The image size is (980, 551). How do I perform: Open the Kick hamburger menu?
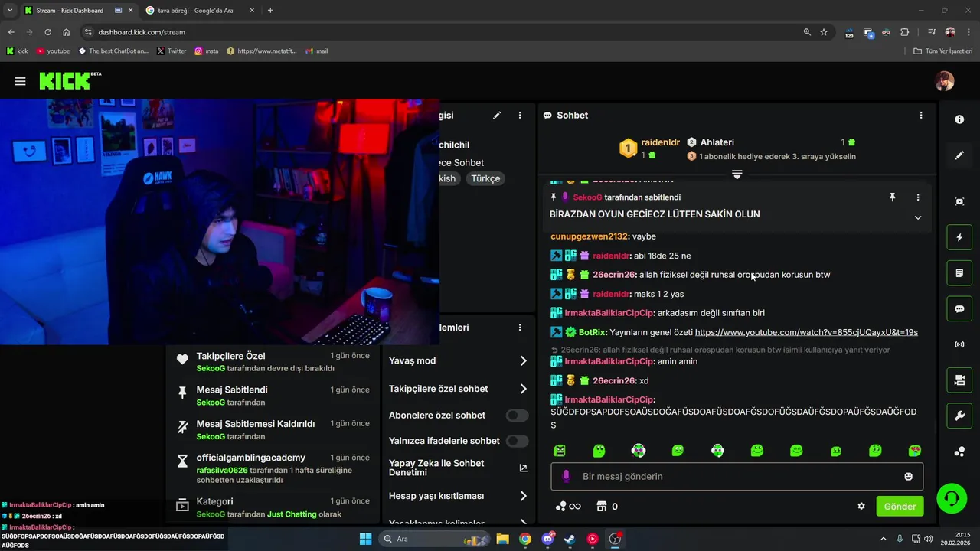point(21,81)
